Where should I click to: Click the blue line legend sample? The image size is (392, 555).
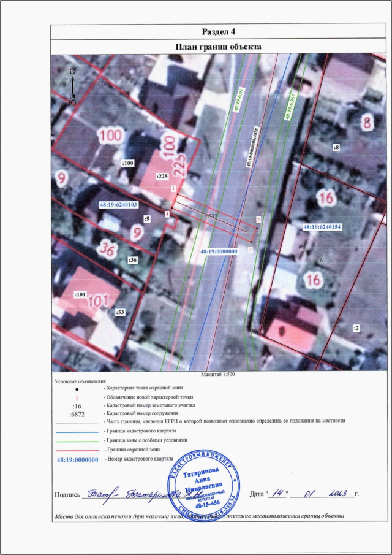click(77, 432)
